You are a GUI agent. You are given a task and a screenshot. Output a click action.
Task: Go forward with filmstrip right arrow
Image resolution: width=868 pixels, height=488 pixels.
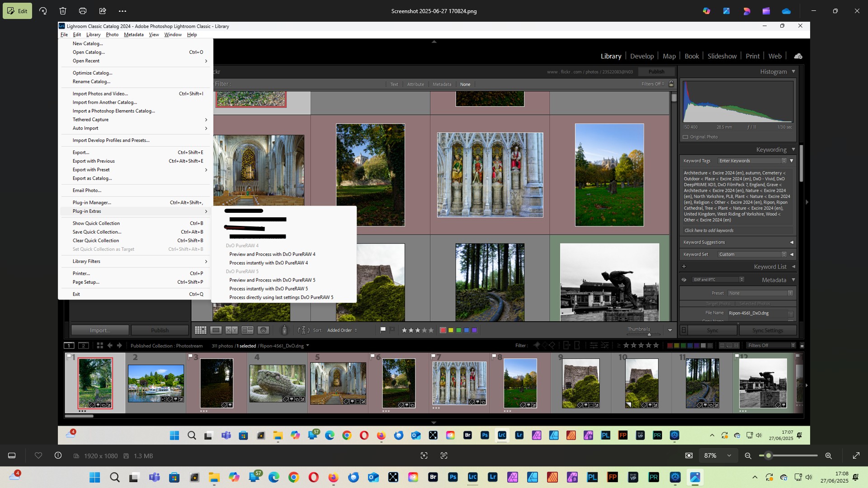pos(120,346)
